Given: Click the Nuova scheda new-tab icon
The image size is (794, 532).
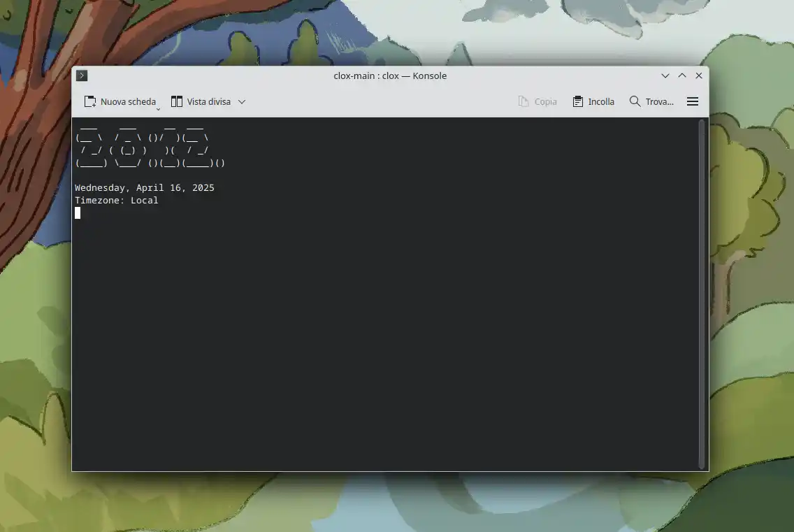Looking at the screenshot, I should [x=90, y=102].
